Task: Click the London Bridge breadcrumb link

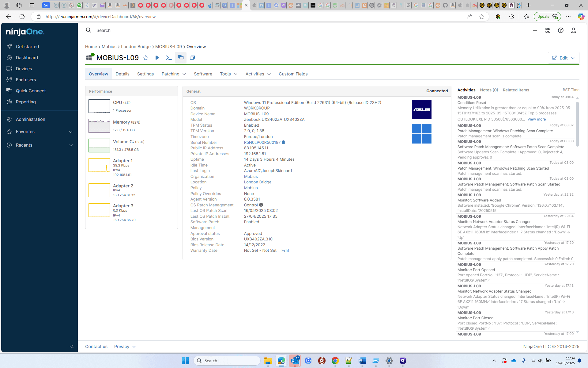Action: (136, 47)
